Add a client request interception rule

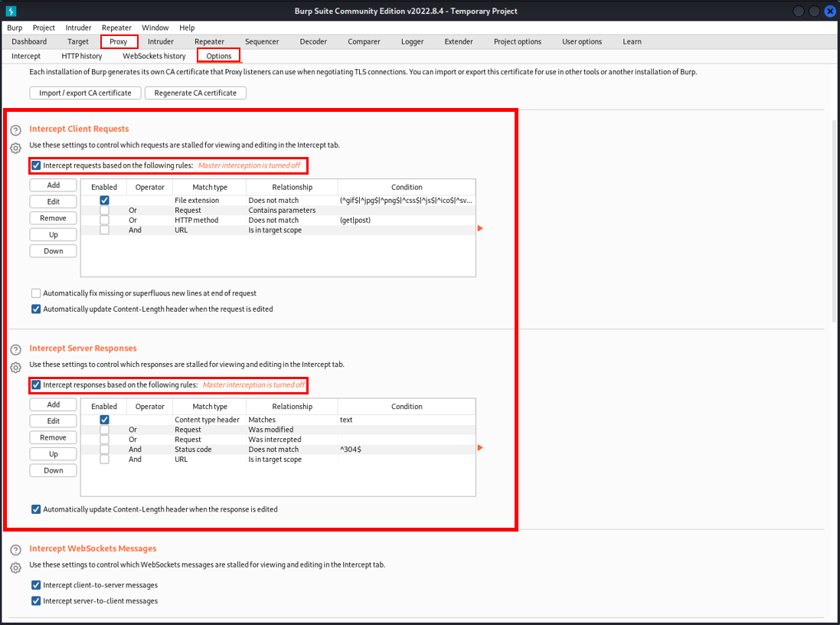point(53,185)
